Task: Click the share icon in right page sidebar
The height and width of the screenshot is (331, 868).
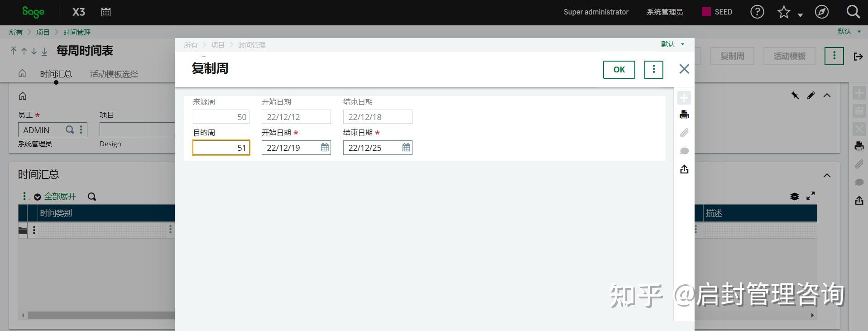Action: coord(859,200)
